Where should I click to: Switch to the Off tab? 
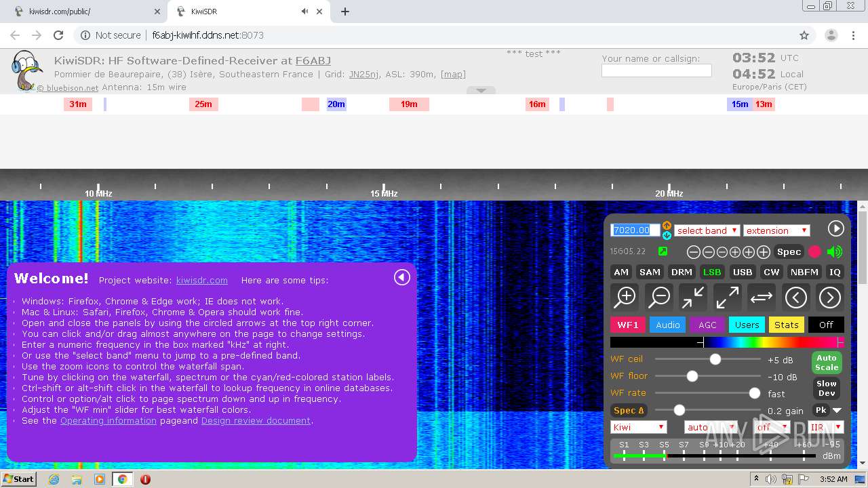(x=826, y=325)
